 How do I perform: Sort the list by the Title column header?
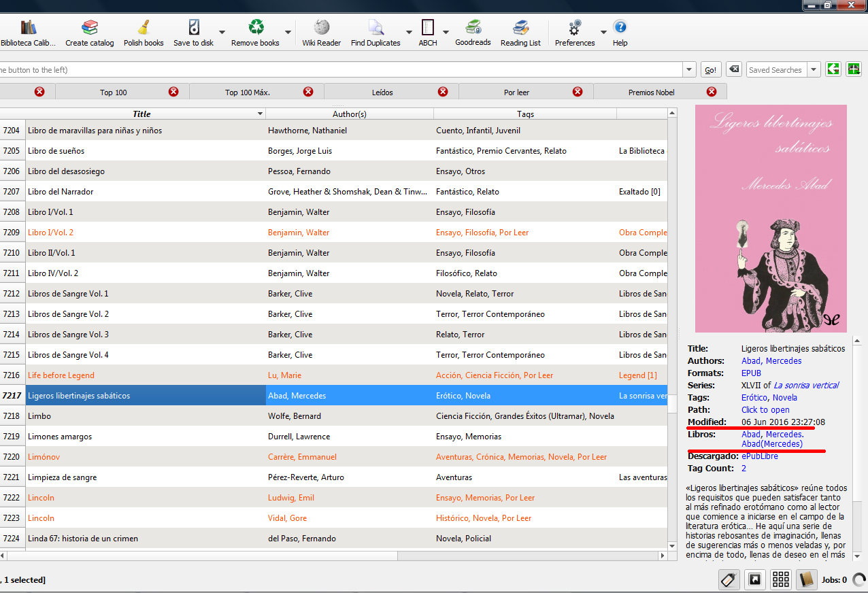point(141,114)
